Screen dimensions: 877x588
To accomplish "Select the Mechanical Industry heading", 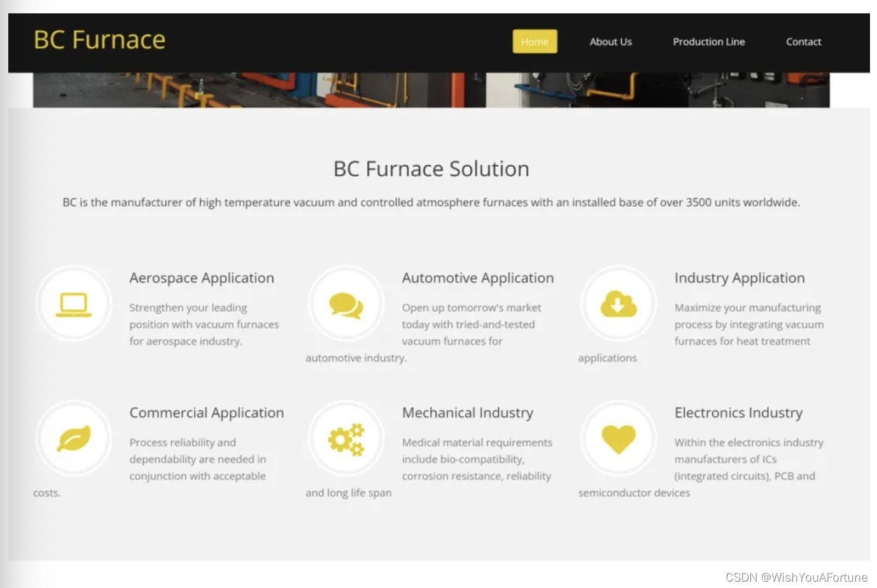I will point(468,413).
